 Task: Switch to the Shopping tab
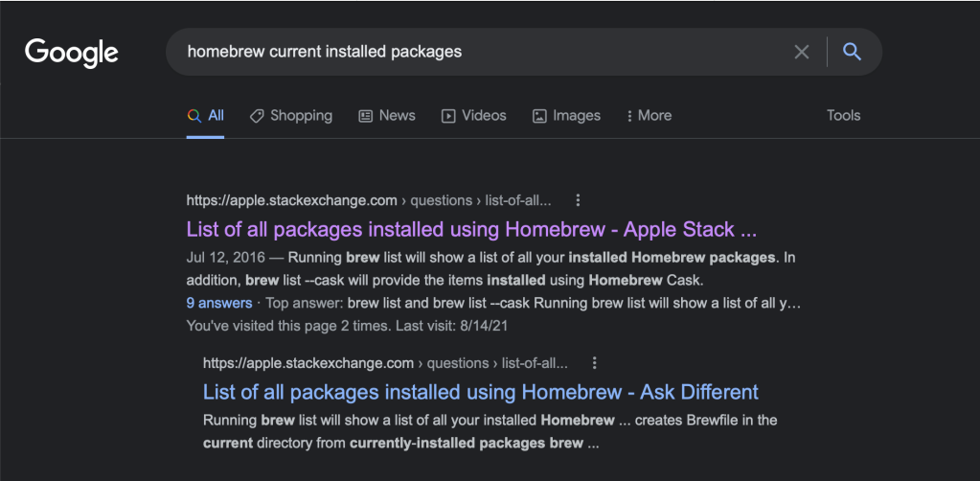(300, 116)
